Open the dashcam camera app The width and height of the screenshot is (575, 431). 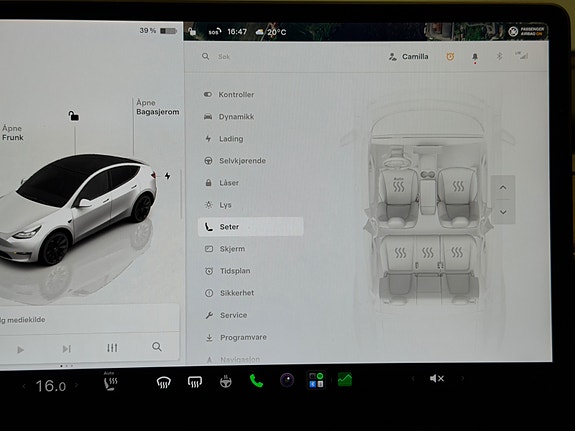[x=287, y=380]
